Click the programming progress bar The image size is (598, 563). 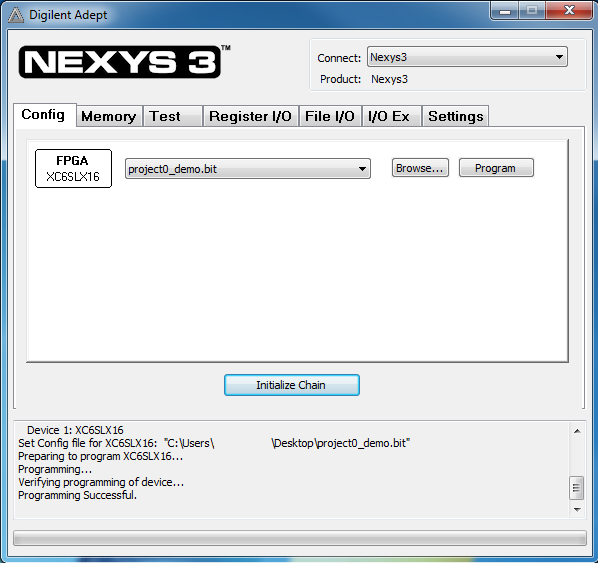(x=300, y=538)
